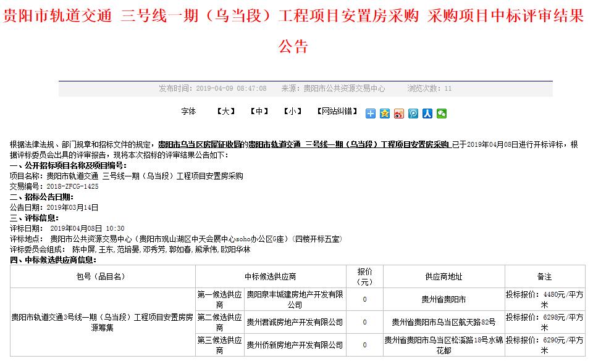Select supplier 贵阳泉丰城建房地产开发有限公司 in the table
This screenshot has width=593, height=364.
tap(295, 299)
